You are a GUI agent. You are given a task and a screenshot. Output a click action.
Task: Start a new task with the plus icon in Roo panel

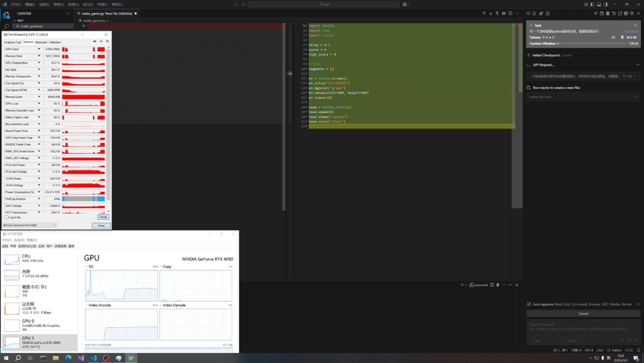pos(596,13)
